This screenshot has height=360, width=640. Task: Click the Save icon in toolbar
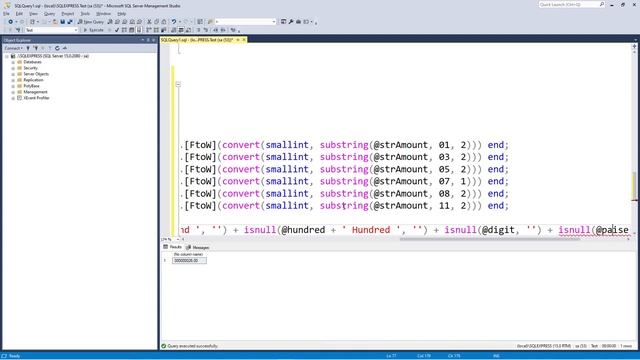[63, 22]
